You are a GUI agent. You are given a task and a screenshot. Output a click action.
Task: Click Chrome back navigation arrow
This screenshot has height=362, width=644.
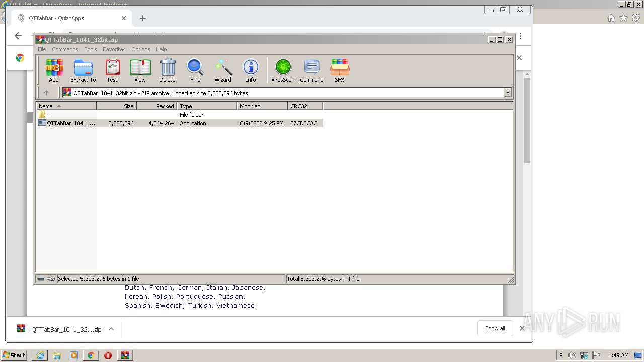click(18, 36)
